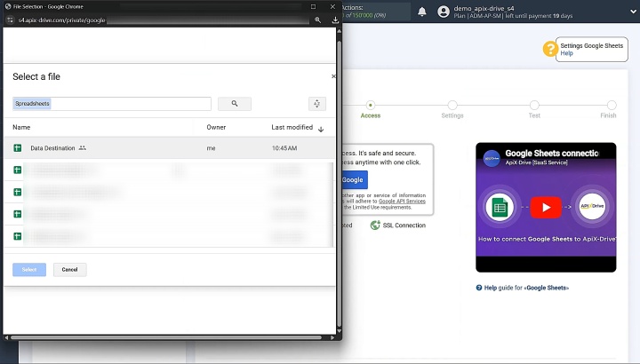
Task: Click the search magnifier button in file picker
Action: click(x=235, y=104)
